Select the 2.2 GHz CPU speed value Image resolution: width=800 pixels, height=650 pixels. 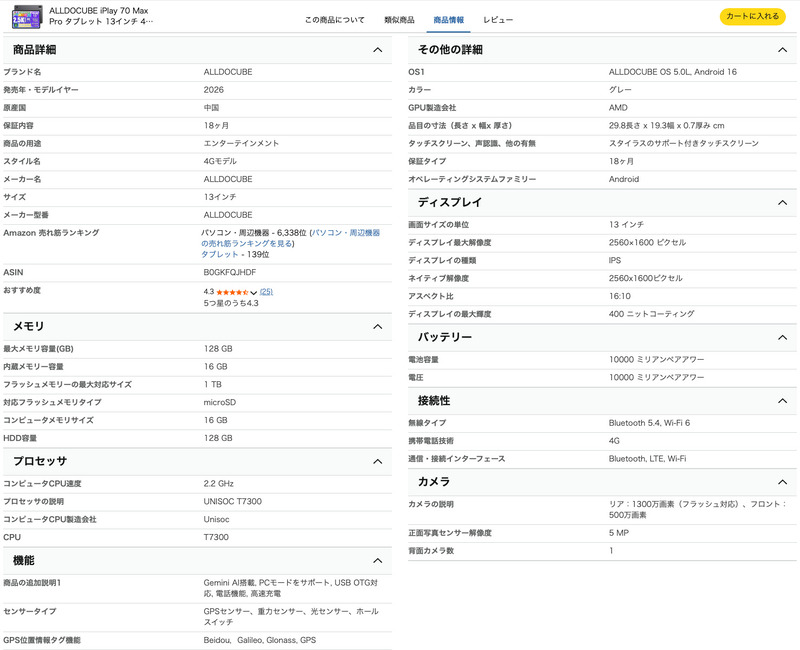pos(218,484)
